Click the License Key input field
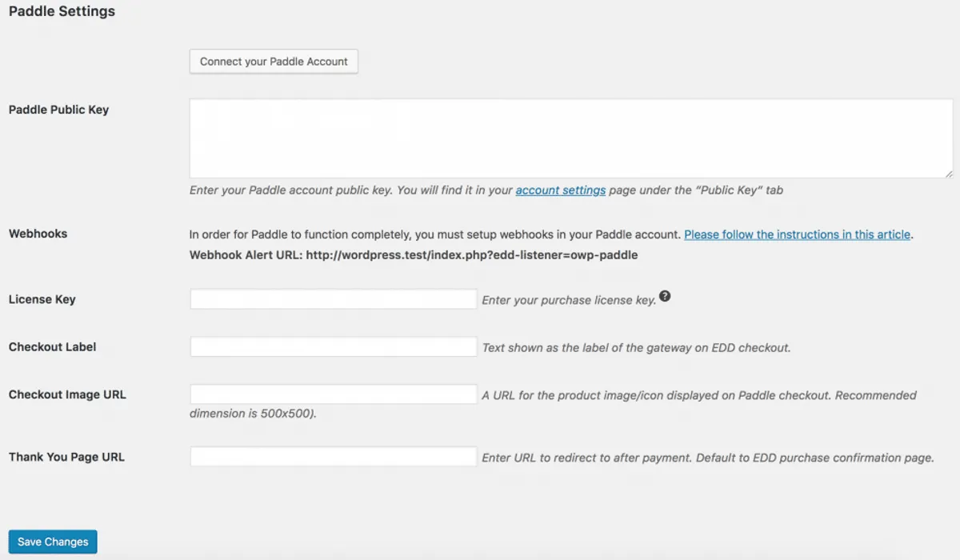960x560 pixels. point(334,299)
